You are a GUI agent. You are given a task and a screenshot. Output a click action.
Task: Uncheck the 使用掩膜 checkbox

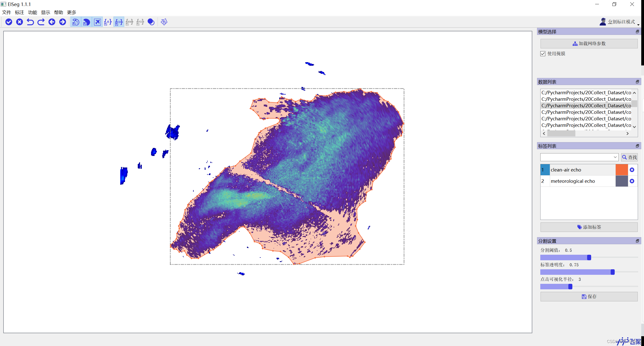point(543,54)
